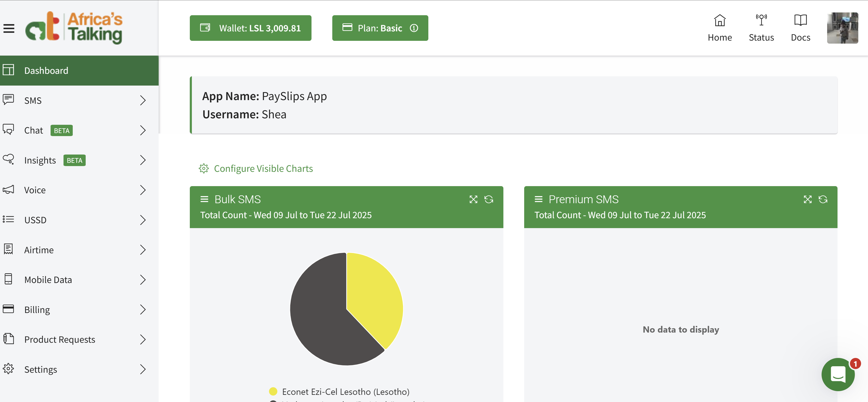Click Econet Ezi-Cel Lesotho legend label
Viewport: 868px width, 402px height.
coord(346,392)
